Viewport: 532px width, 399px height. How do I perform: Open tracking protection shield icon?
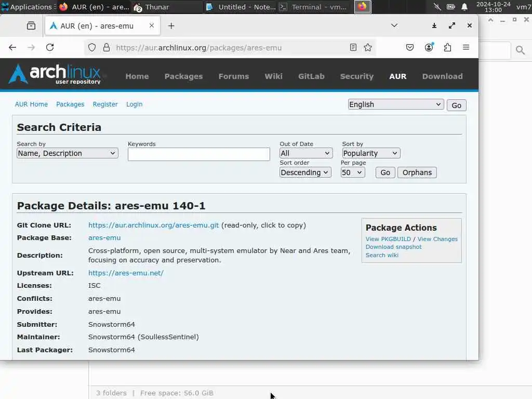92,47
